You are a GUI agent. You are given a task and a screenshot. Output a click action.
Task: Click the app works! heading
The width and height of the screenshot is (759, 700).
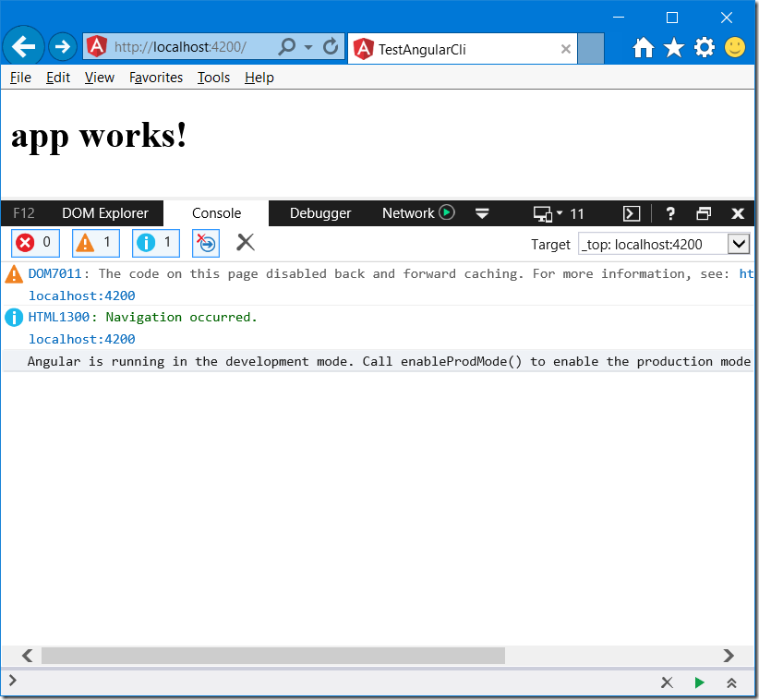coord(99,136)
